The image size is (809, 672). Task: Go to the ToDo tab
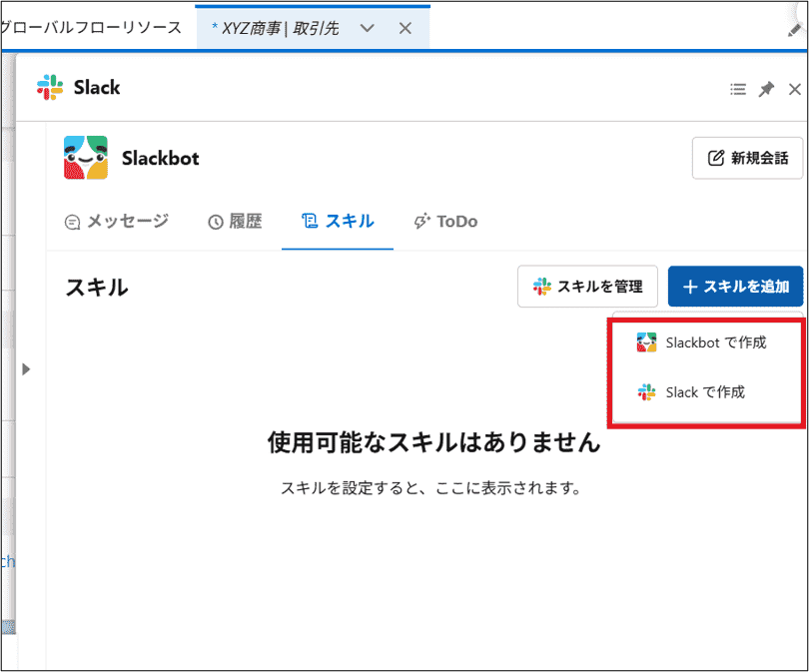(x=445, y=222)
